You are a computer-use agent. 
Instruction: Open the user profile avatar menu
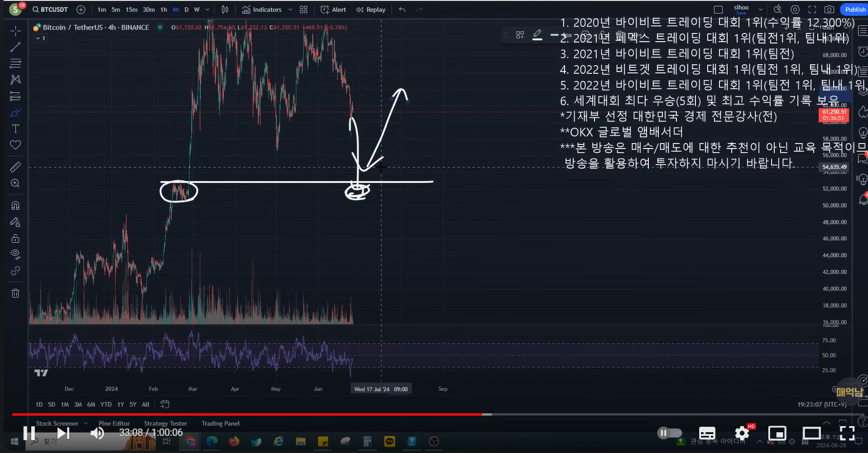click(x=15, y=9)
